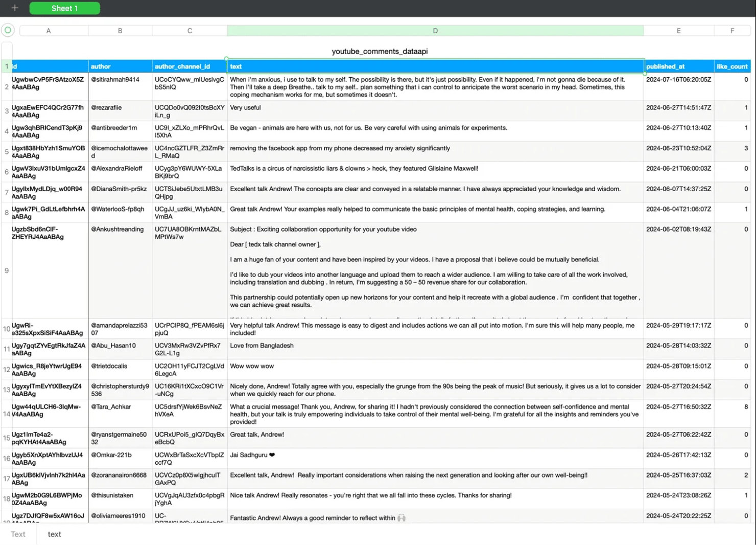Click the author cell @icemochalottaweed

(x=120, y=152)
